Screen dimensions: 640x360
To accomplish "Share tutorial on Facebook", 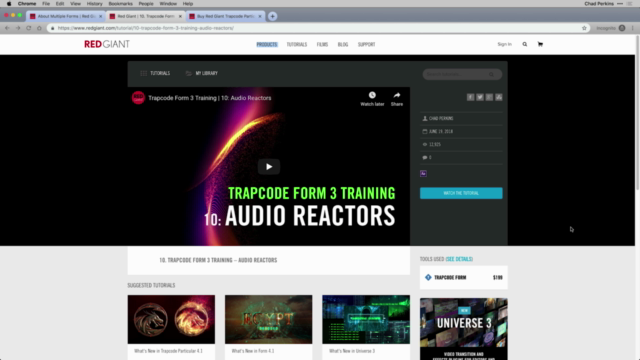I will pos(470,97).
